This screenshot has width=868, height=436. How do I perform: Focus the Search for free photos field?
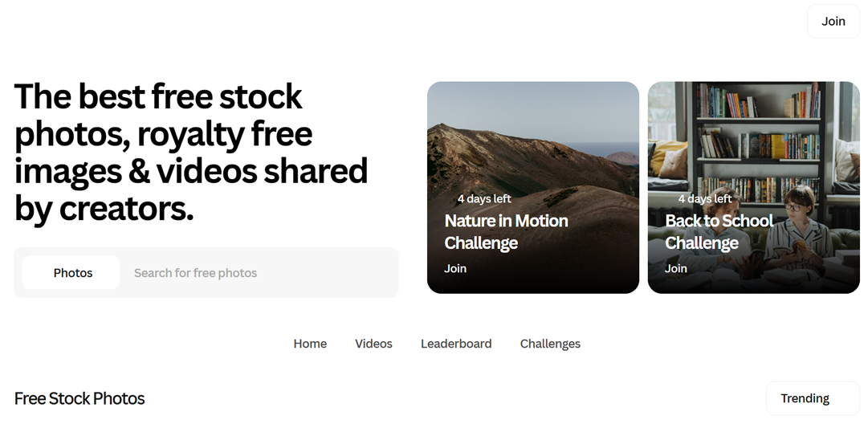(257, 273)
